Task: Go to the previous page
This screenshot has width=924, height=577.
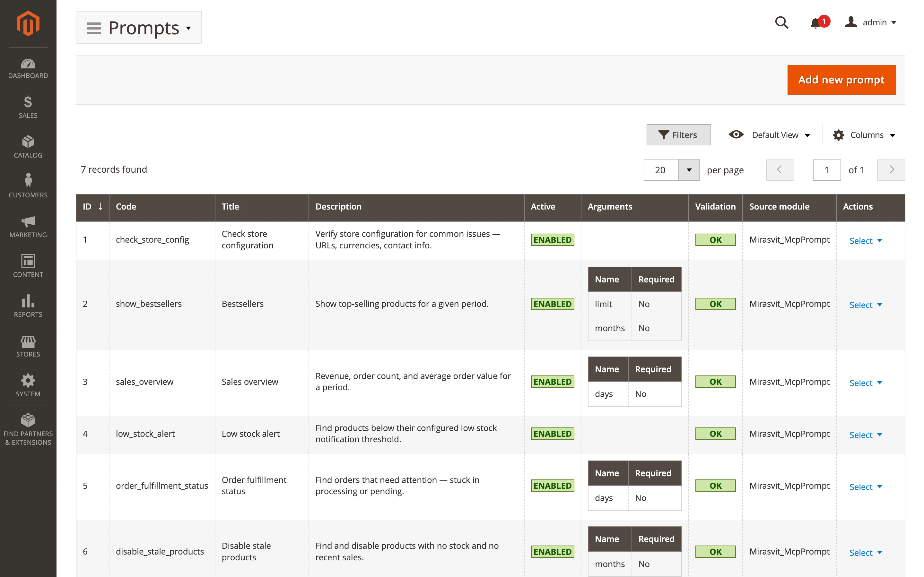Action: [x=780, y=170]
